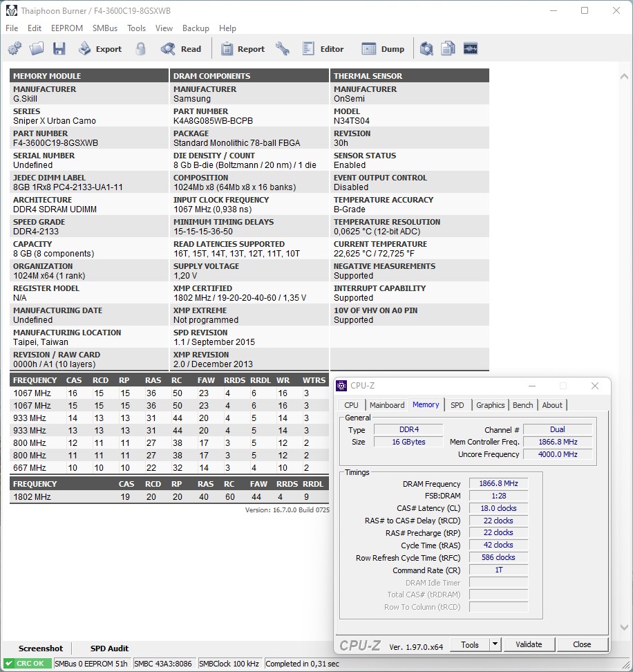Open the Report toolbar button

243,49
